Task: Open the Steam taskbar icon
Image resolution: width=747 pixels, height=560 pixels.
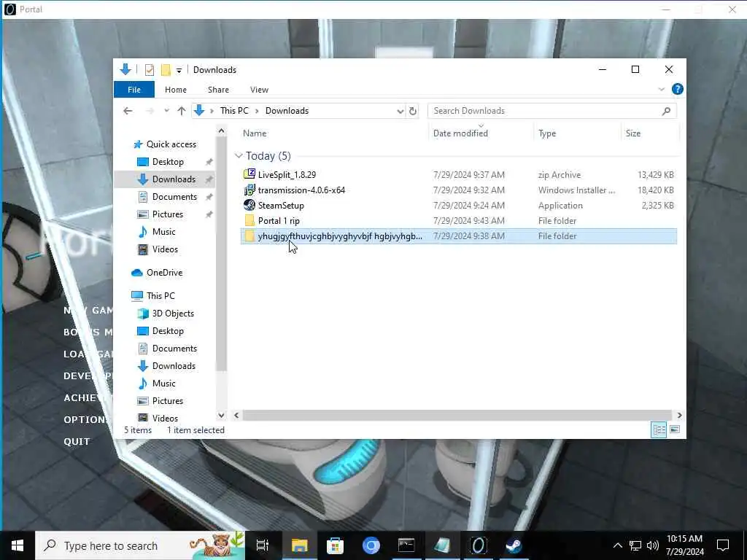Action: (x=514, y=545)
